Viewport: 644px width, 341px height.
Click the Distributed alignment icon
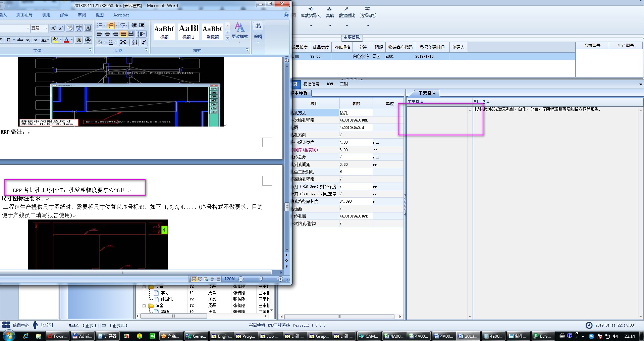[131, 34]
